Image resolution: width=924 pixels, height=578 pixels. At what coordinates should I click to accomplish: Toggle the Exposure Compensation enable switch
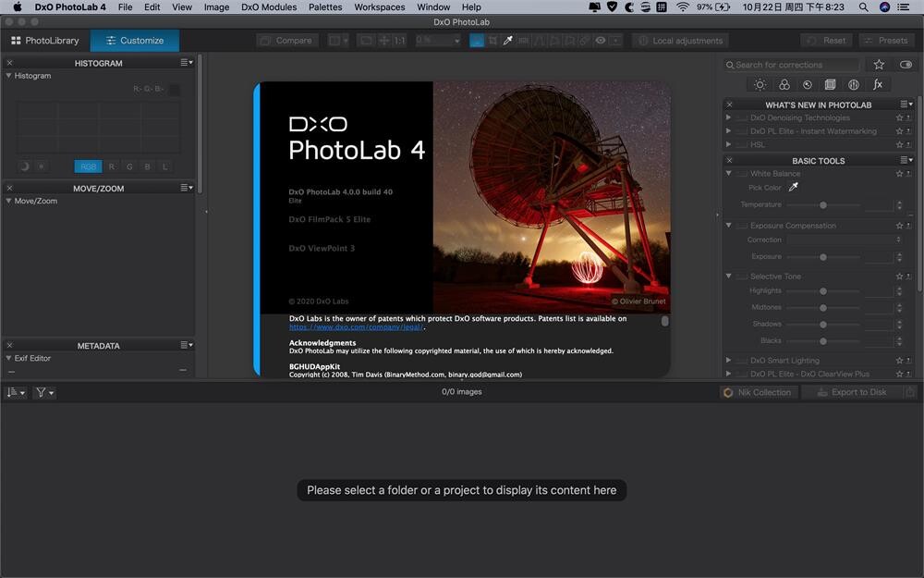tap(741, 226)
